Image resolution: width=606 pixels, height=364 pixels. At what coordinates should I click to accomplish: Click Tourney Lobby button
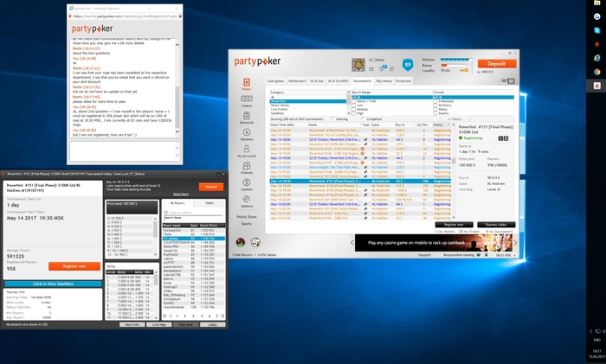[496, 224]
